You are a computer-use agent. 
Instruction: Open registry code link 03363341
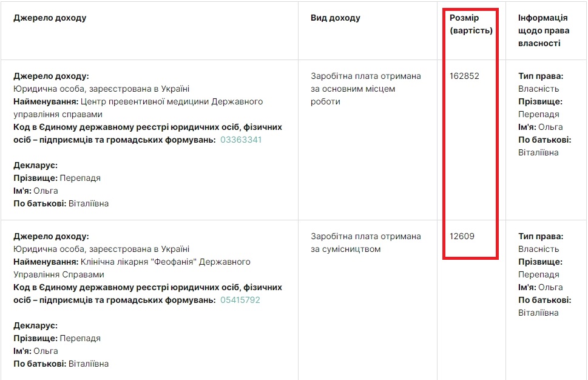pyautogui.click(x=241, y=140)
